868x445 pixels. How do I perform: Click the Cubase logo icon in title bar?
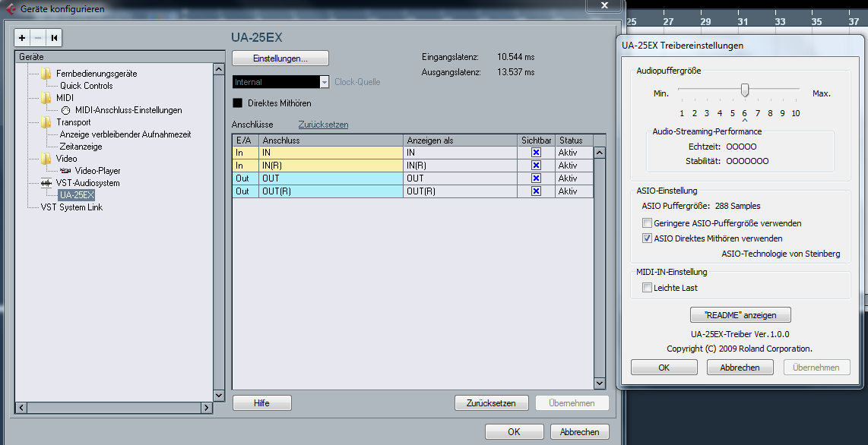tap(11, 9)
